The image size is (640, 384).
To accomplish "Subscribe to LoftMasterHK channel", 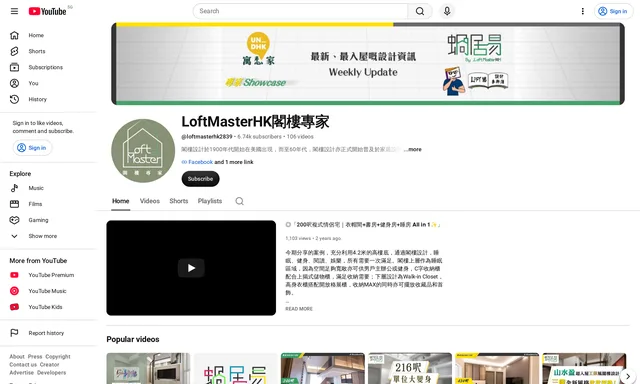I will point(200,179).
